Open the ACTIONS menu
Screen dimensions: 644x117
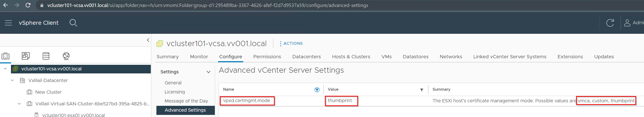click(291, 44)
